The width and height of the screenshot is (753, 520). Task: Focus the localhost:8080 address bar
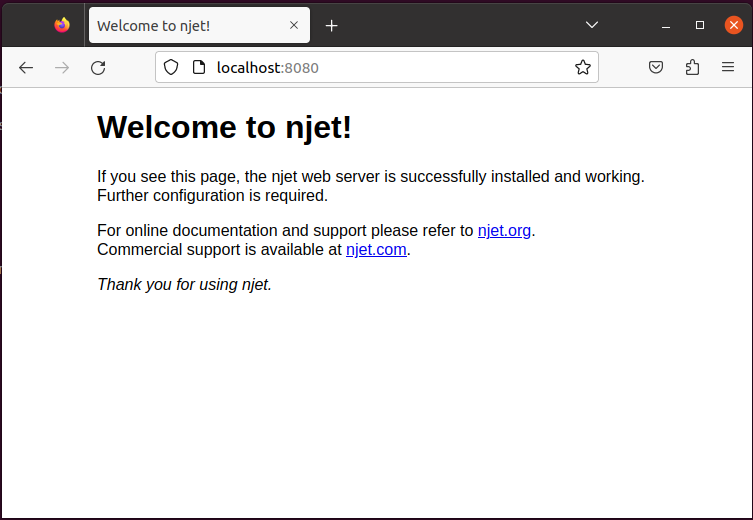tap(376, 67)
